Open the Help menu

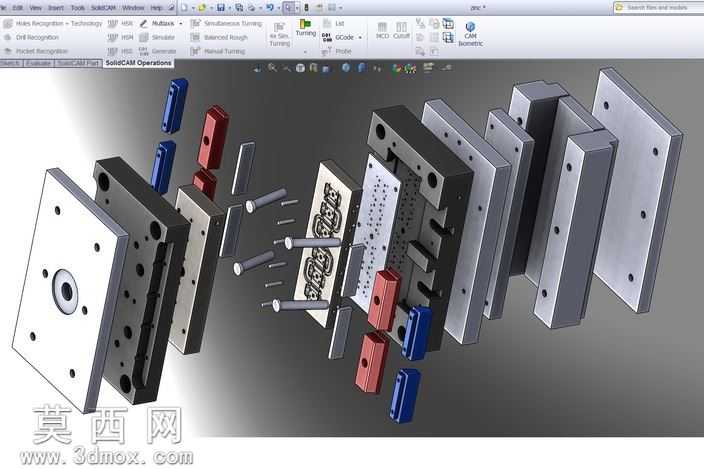point(156,8)
